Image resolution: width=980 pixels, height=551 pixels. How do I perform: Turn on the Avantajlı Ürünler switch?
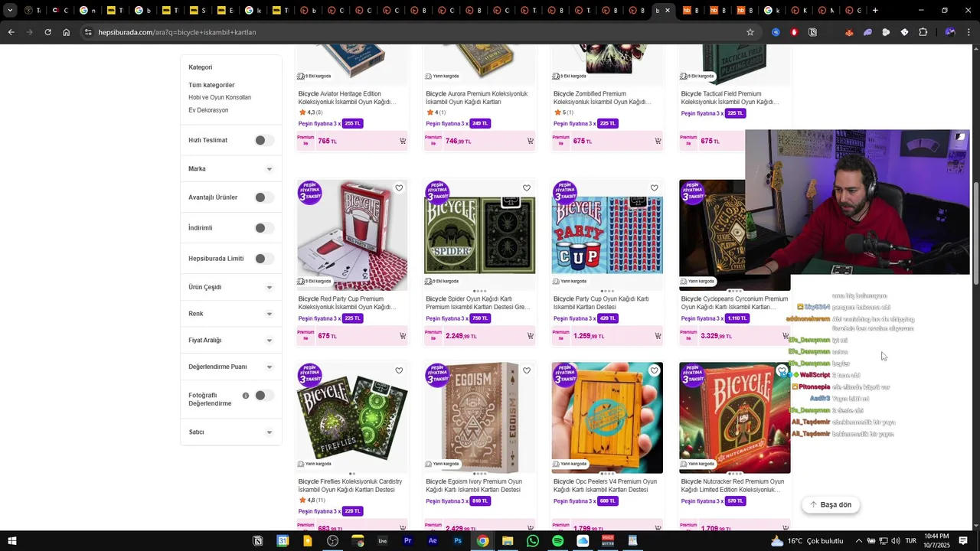(x=264, y=197)
